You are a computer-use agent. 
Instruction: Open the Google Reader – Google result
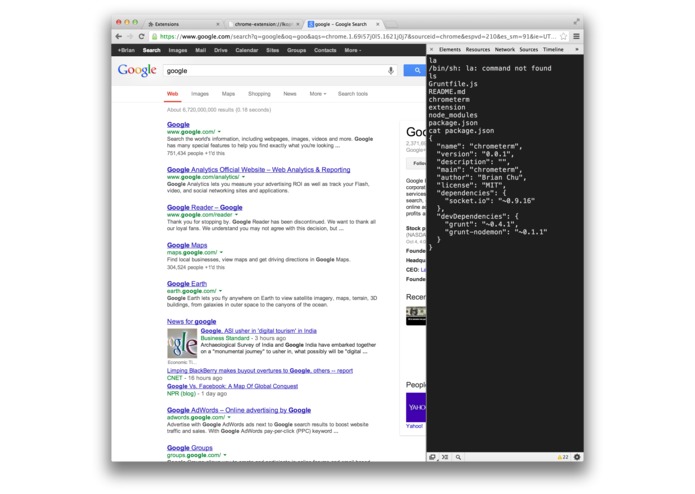point(205,207)
